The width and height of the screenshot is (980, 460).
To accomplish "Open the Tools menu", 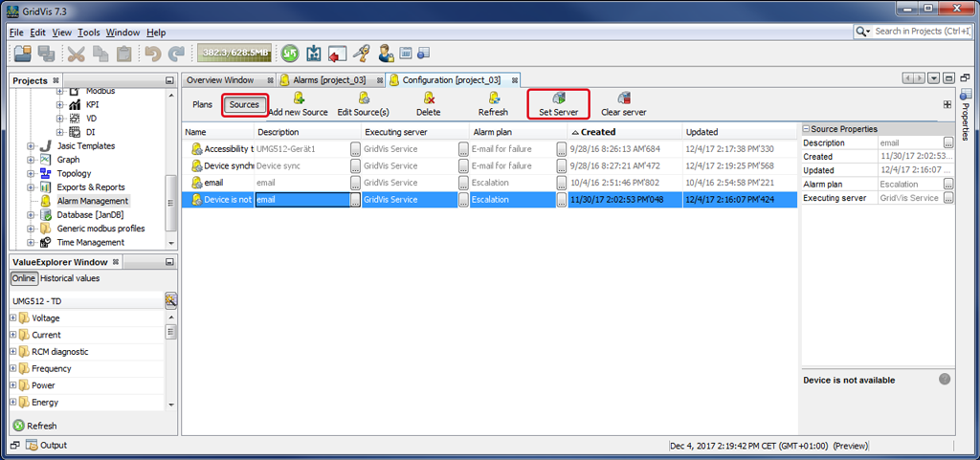I will tap(88, 33).
